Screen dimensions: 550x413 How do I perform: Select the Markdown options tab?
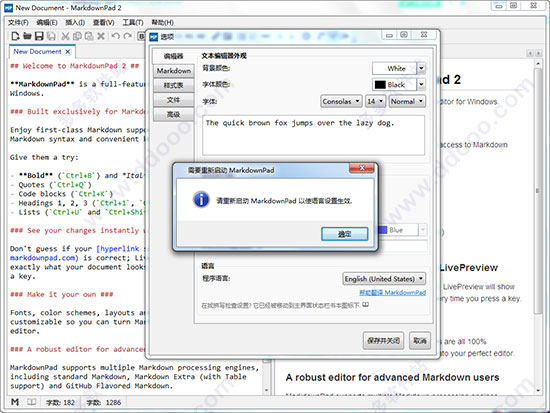point(174,71)
